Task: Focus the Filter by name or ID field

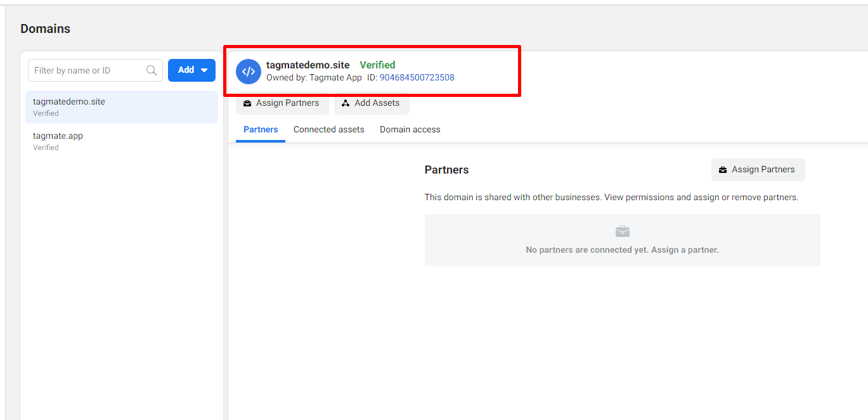Action: (x=95, y=70)
